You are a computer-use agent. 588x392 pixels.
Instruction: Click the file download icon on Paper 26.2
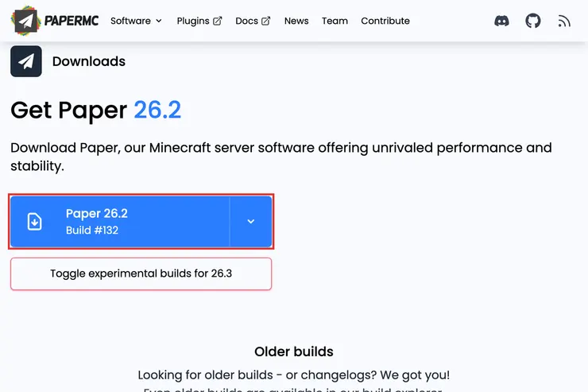[34, 221]
